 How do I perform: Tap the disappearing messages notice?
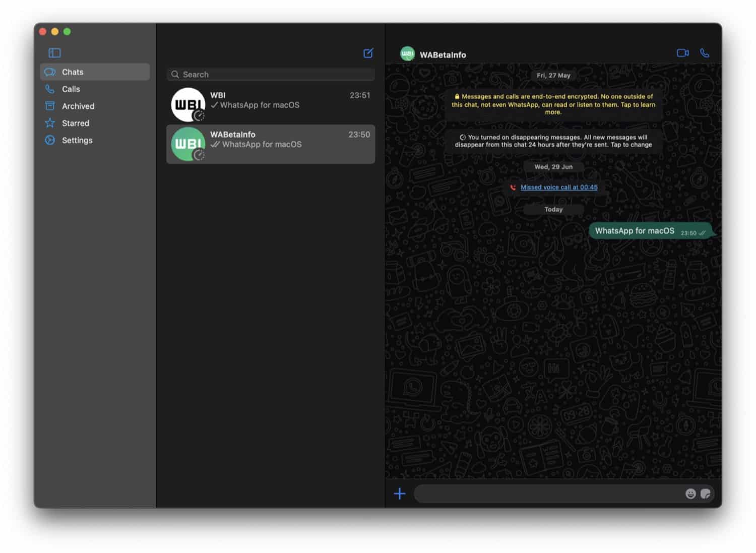click(x=553, y=141)
